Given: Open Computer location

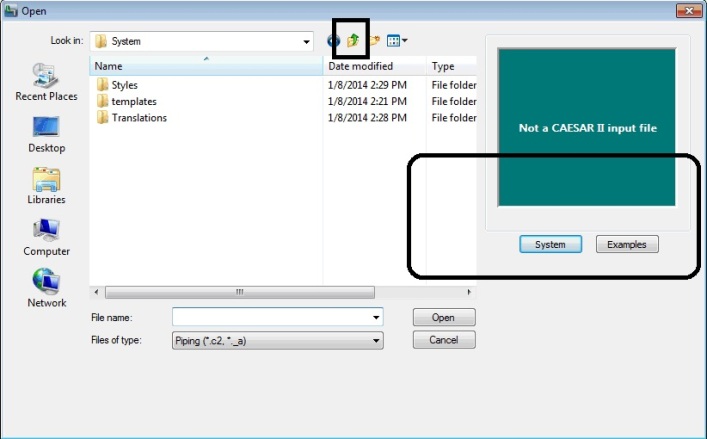Looking at the screenshot, I should [x=46, y=238].
